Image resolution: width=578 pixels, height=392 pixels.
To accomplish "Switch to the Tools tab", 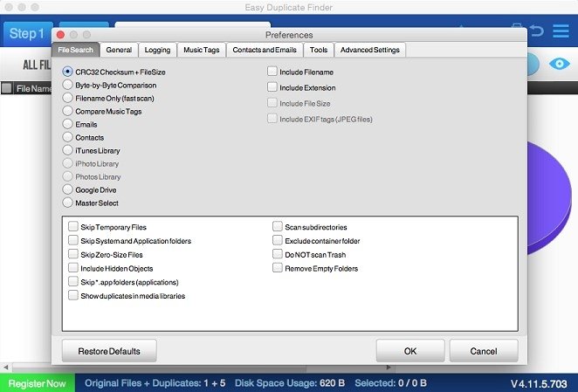I will 319,50.
